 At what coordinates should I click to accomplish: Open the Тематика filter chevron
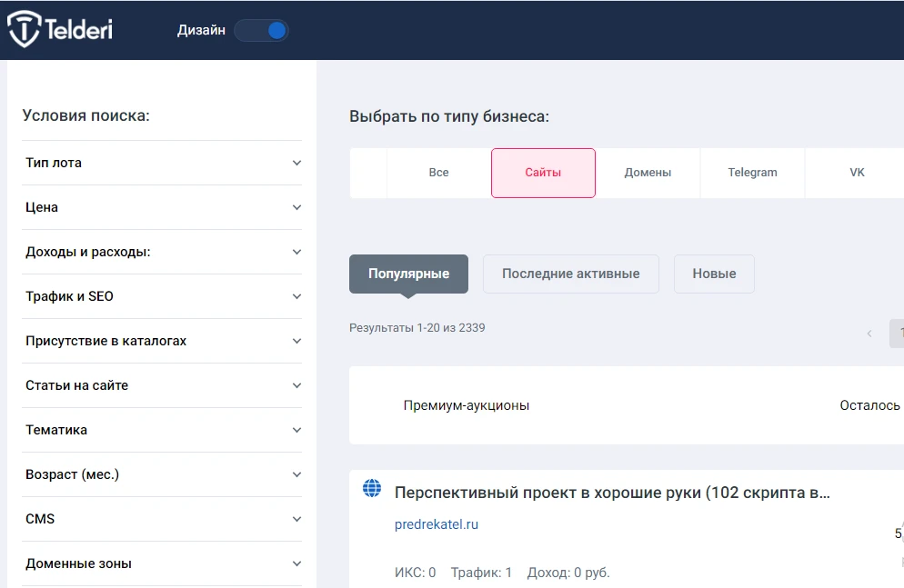(x=296, y=430)
